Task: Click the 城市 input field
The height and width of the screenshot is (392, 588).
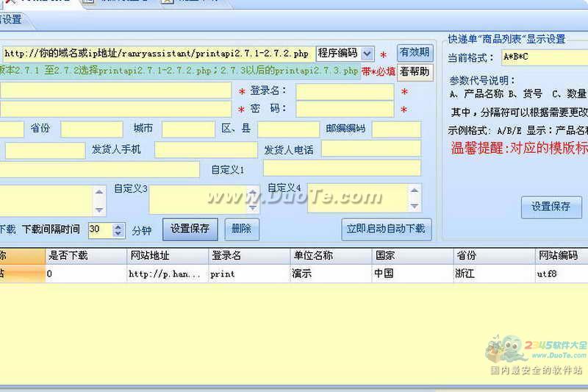Action: point(188,129)
